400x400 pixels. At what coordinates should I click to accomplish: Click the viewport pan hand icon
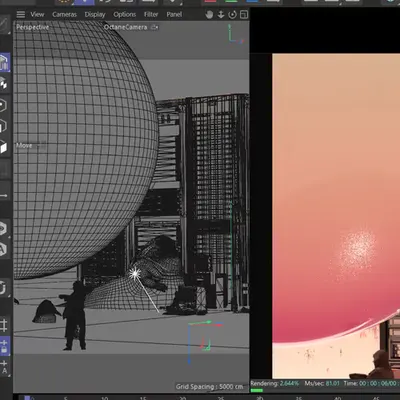209,15
